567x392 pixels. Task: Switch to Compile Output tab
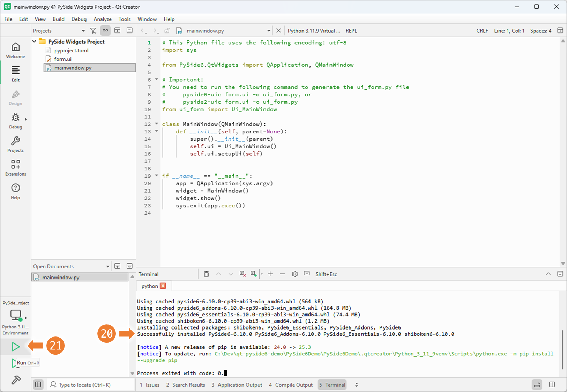point(291,385)
